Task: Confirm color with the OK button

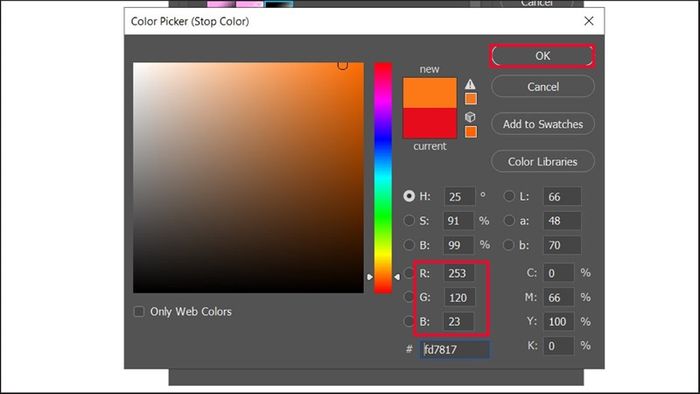Action: 542,56
